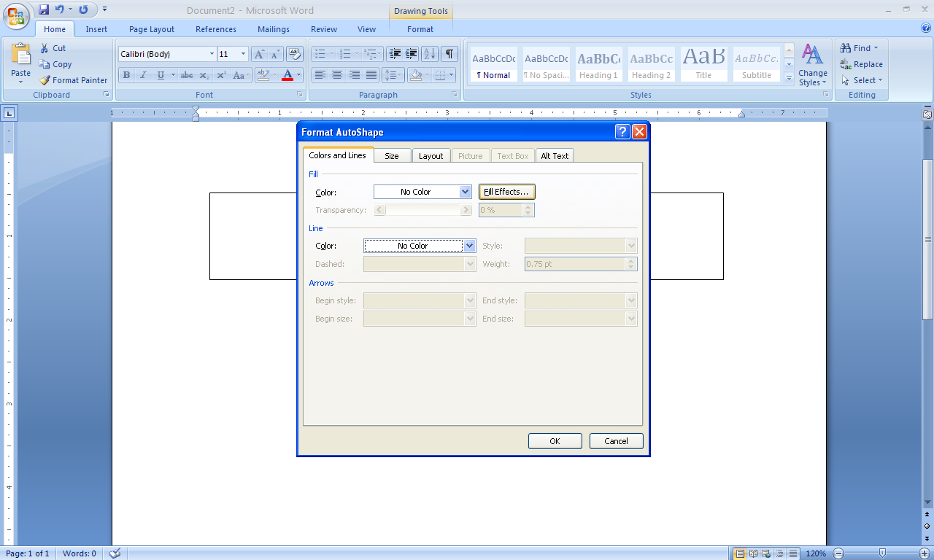Apply the Title style

tap(703, 64)
